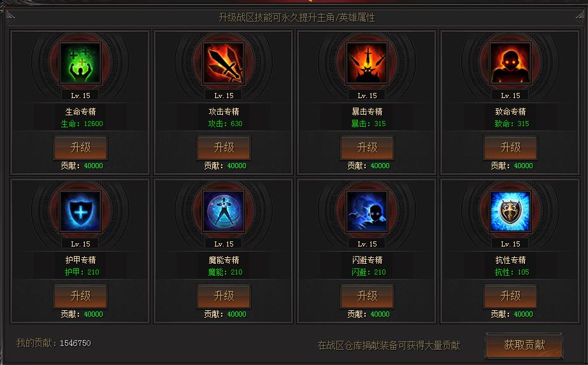
Task: Upgrade the 暴击专精 skill
Action: click(x=367, y=147)
